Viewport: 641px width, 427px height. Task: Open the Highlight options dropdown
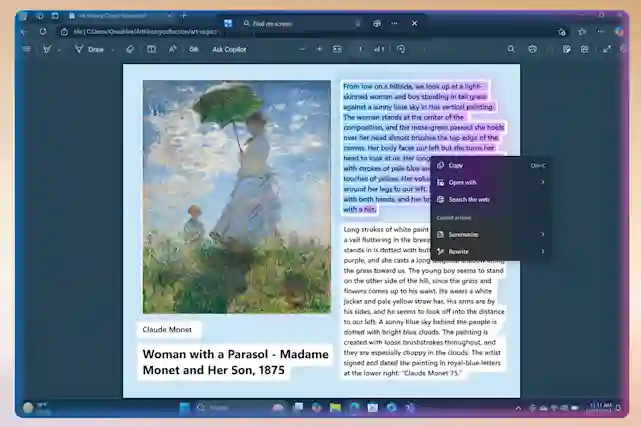(59, 50)
